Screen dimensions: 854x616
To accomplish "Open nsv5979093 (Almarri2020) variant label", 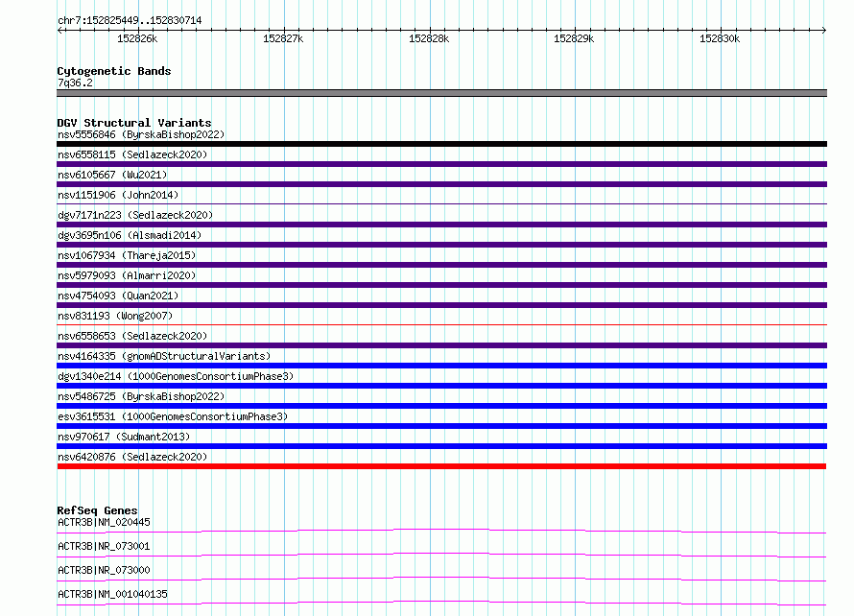I will click(x=127, y=275).
